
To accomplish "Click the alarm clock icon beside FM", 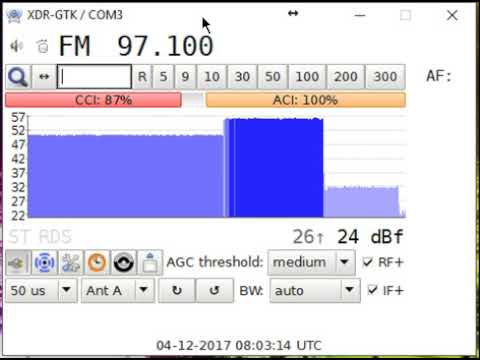I will [x=42, y=46].
